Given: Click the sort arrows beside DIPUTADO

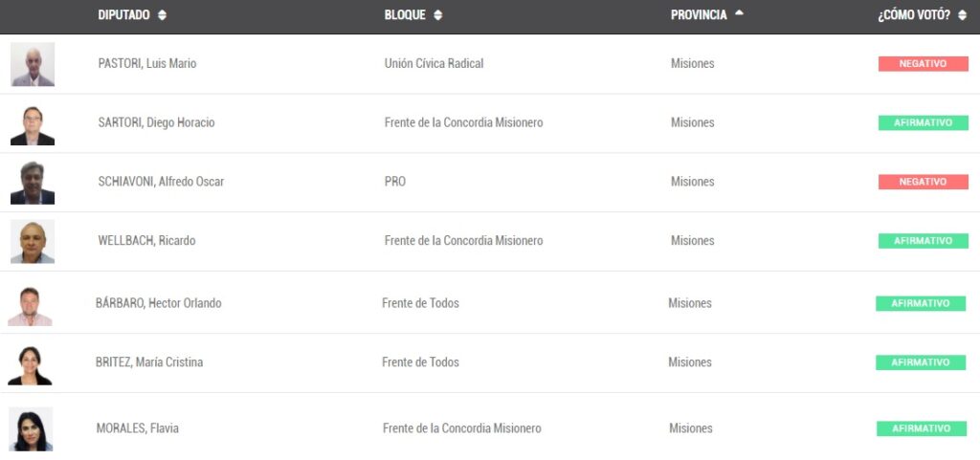Looking at the screenshot, I should tap(162, 15).
